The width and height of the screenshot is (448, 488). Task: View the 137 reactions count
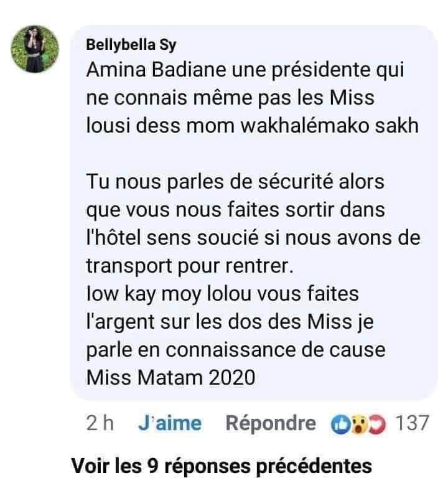pos(413,424)
